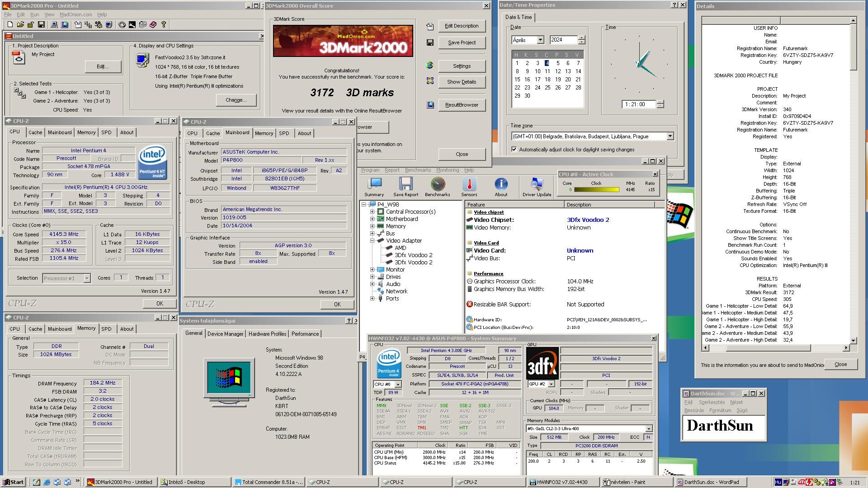Click Project Description 3DP file icon
868x488 pixels.
(19, 57)
